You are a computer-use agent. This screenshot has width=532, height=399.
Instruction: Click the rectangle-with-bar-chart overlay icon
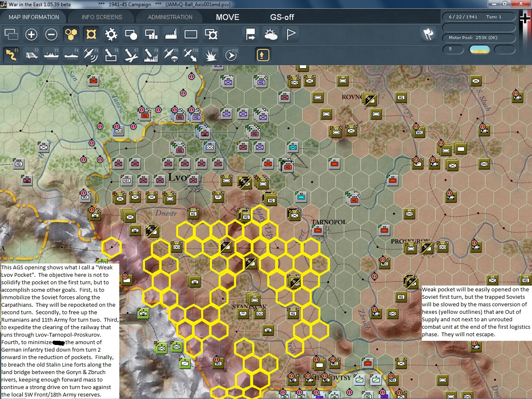151,34
